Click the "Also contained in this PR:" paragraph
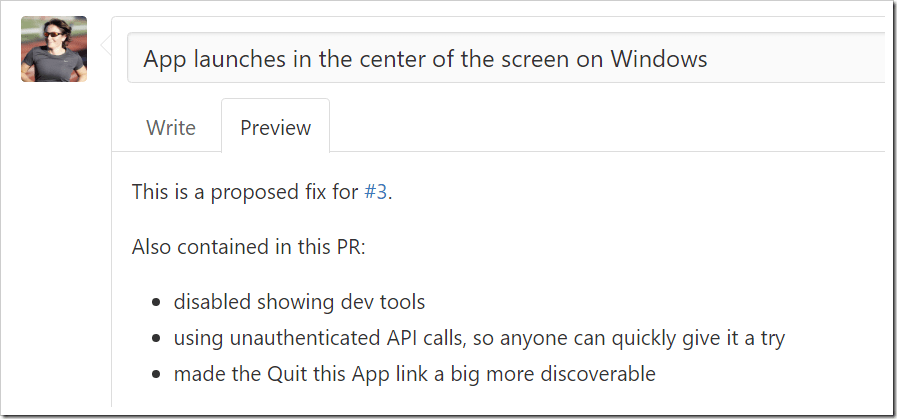897x419 pixels. tap(249, 246)
